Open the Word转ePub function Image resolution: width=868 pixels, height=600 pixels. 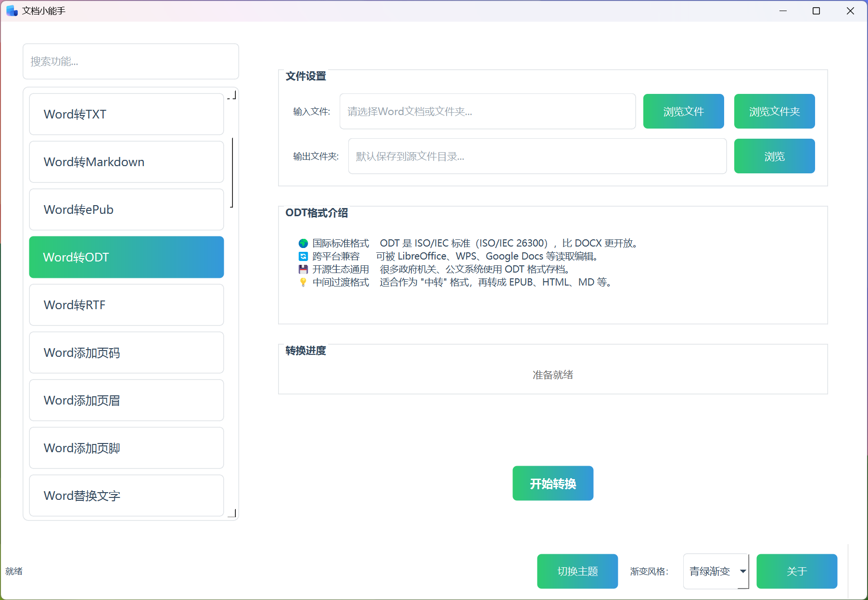coord(126,209)
